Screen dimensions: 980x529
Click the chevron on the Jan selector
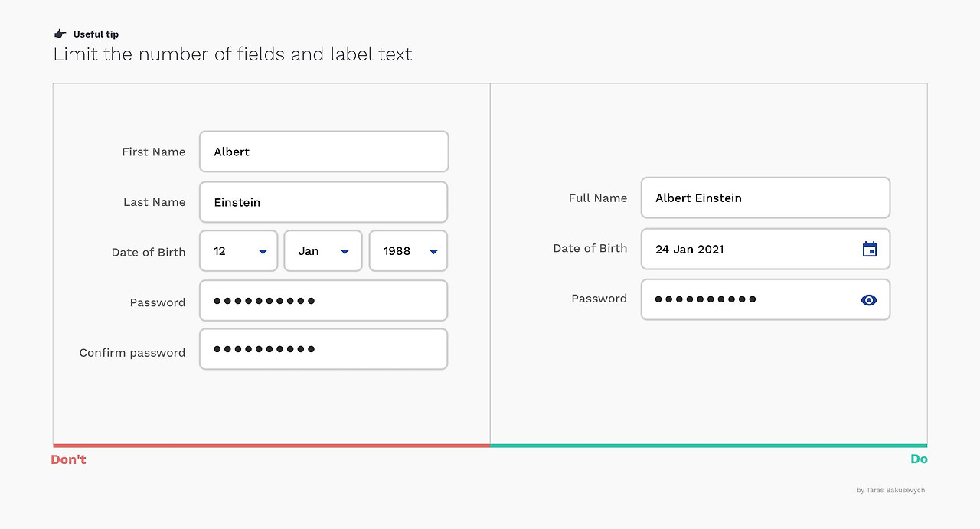tap(346, 250)
